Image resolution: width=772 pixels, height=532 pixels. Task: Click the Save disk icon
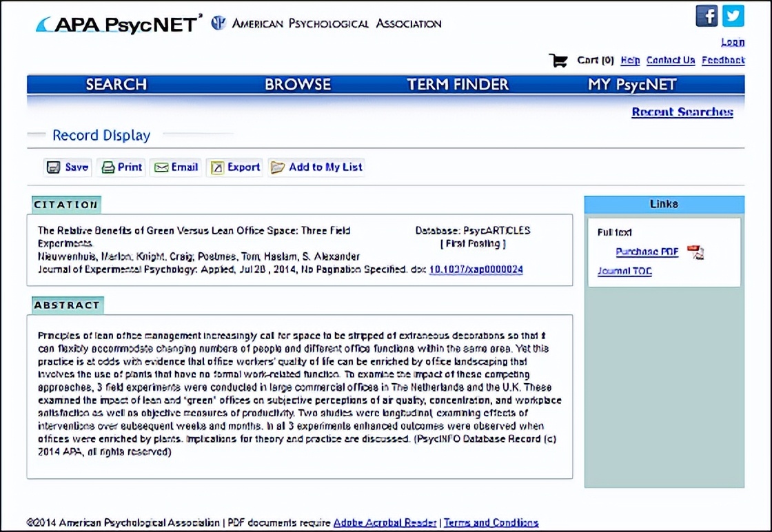53,167
